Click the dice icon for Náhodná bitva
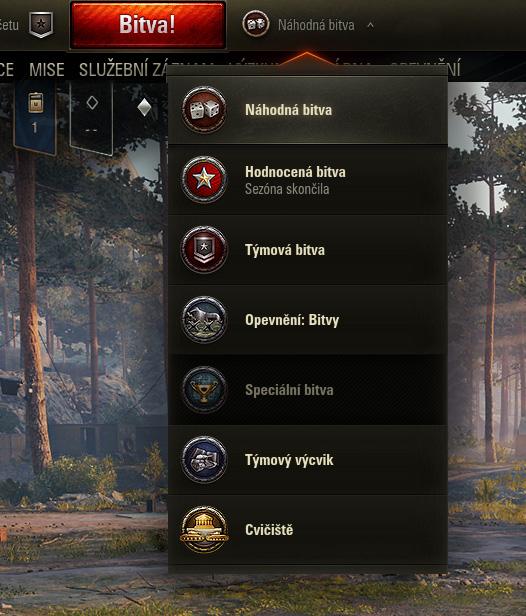Image resolution: width=526 pixels, height=616 pixels. point(204,110)
